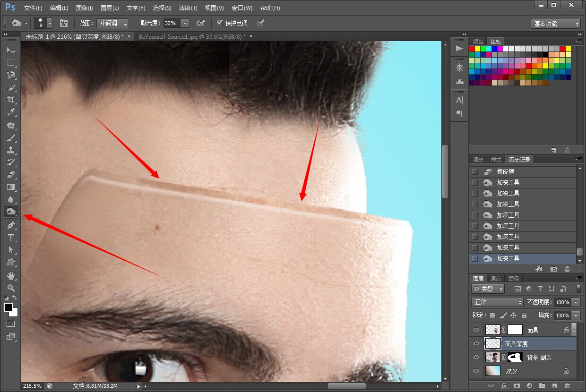The image size is (586, 392).
Task: Select the Spot Healing Brush tool
Action: (11, 126)
